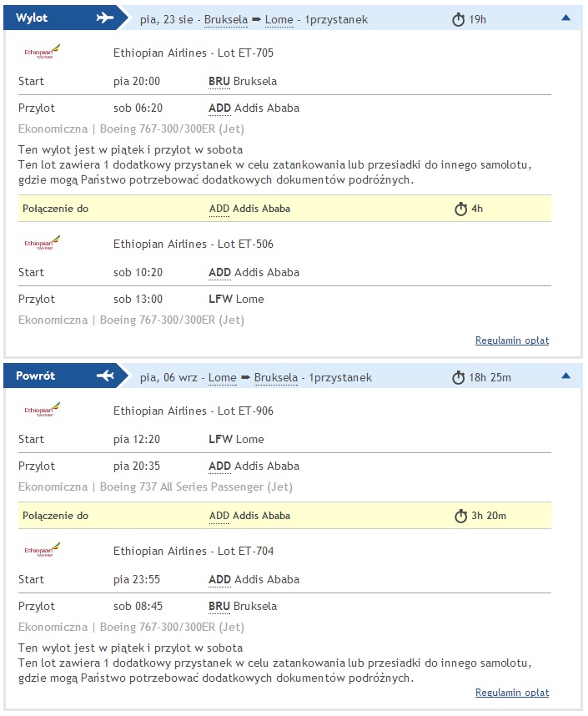Click Bruksela link in the Wylot header
The image size is (588, 716).
[226, 20]
